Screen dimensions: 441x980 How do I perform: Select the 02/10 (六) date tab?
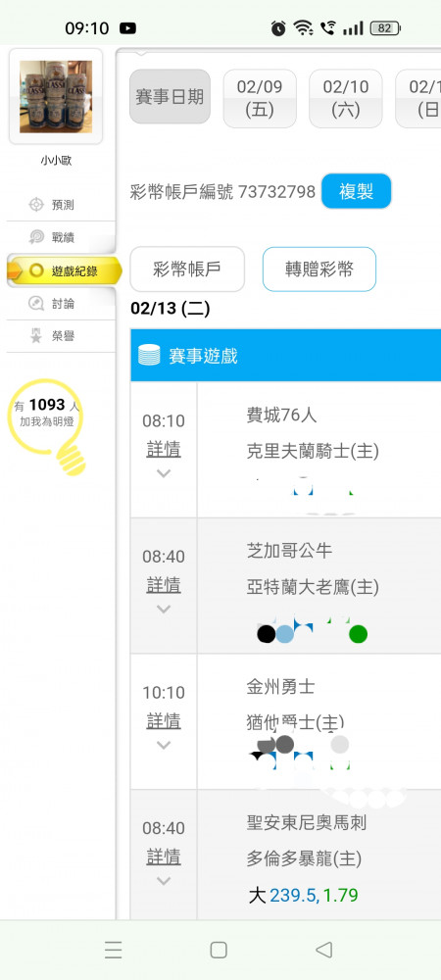[345, 99]
